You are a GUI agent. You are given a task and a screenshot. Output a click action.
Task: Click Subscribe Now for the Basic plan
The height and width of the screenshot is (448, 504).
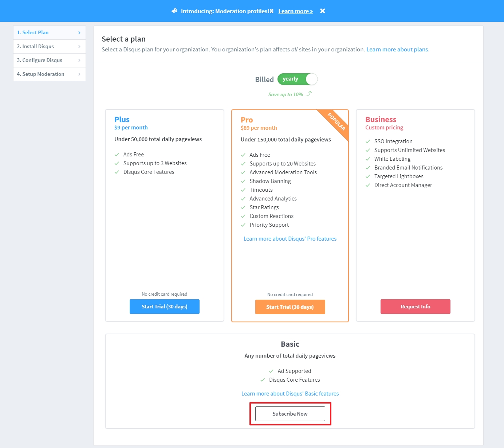click(290, 414)
